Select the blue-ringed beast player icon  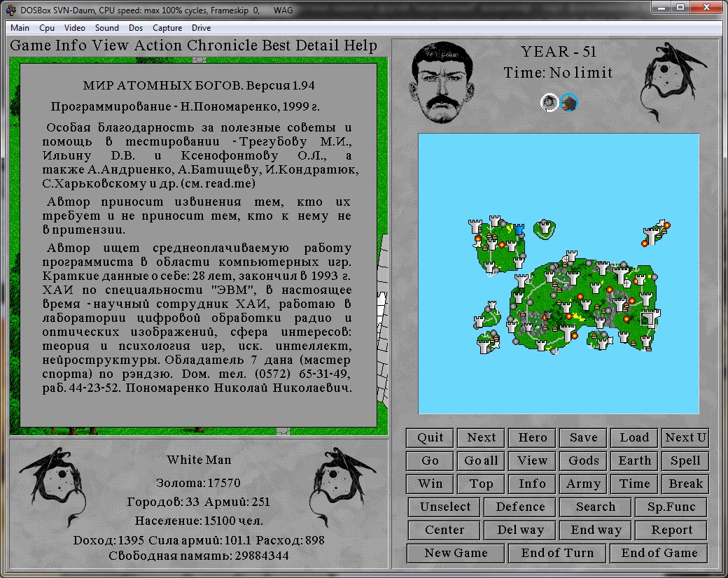[569, 103]
